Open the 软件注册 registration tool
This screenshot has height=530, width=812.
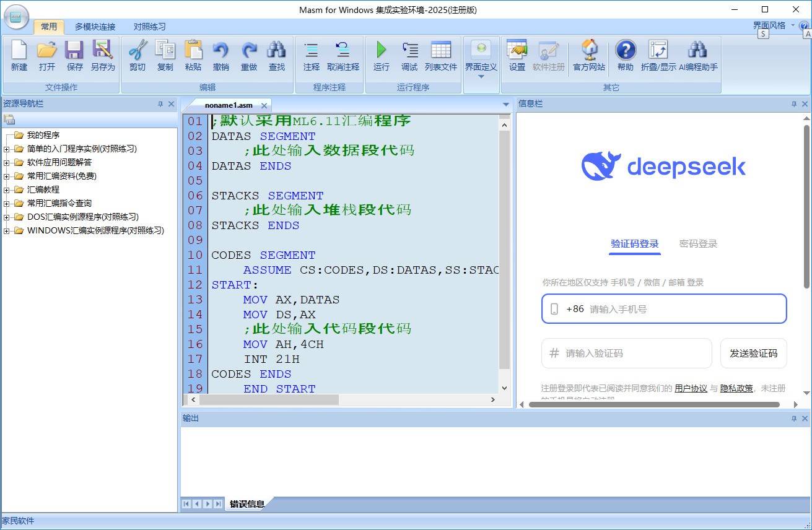pos(547,56)
